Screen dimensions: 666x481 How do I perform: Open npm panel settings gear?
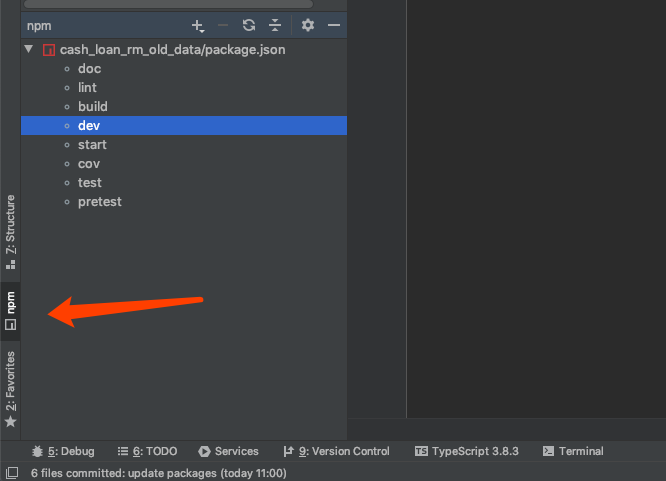(x=308, y=25)
